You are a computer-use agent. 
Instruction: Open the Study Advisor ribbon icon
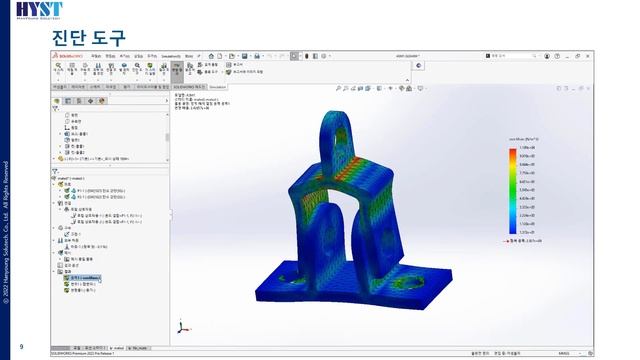pyautogui.click(x=58, y=68)
